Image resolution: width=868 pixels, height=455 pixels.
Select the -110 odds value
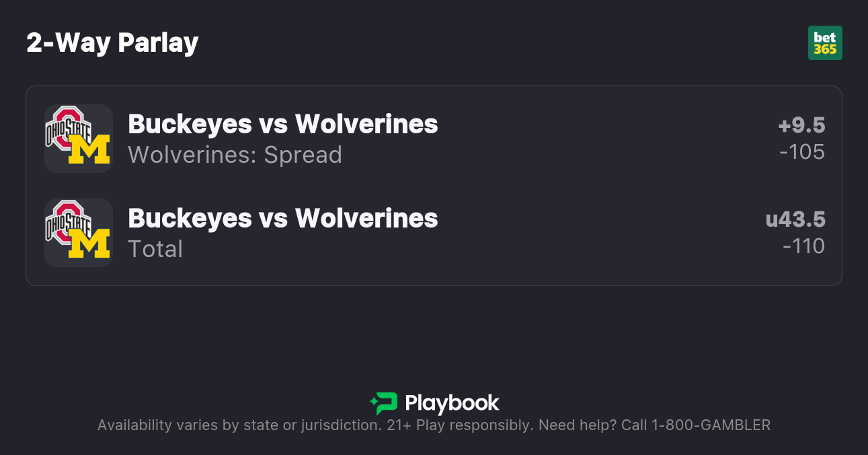point(803,246)
